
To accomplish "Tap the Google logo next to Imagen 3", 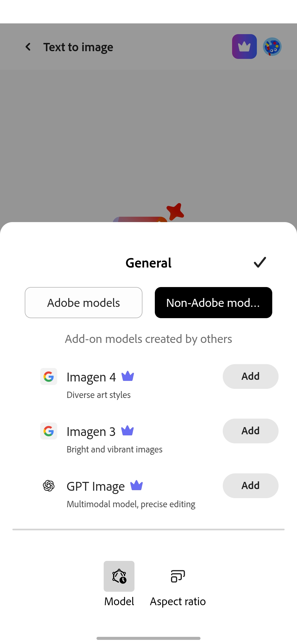I will point(49,431).
